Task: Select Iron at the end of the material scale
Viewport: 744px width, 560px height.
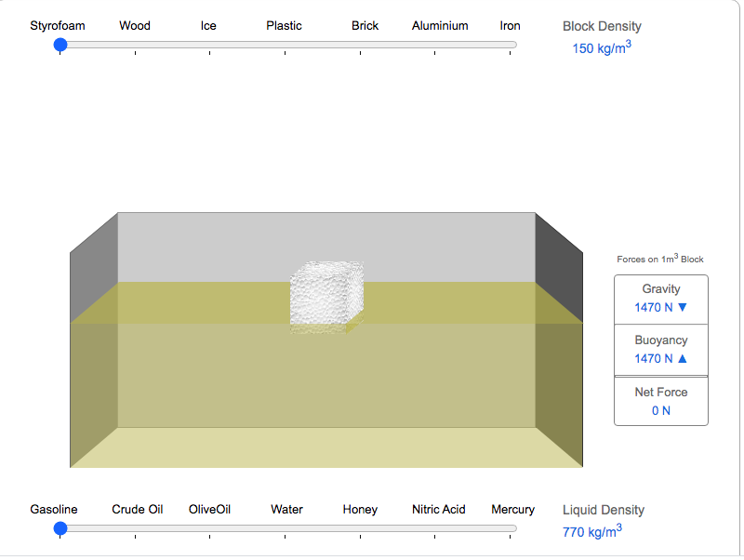Action: click(x=510, y=26)
